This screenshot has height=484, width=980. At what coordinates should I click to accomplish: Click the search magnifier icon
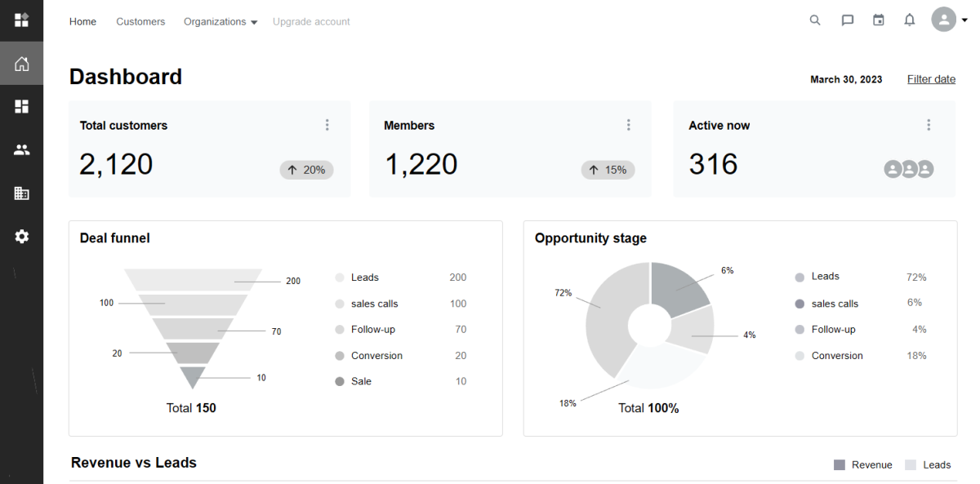coord(815,20)
